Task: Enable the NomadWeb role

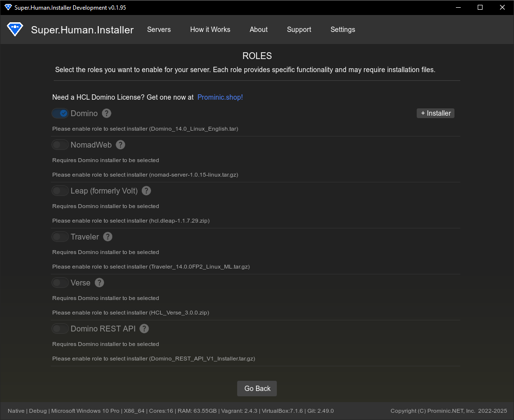Action: tap(60, 145)
